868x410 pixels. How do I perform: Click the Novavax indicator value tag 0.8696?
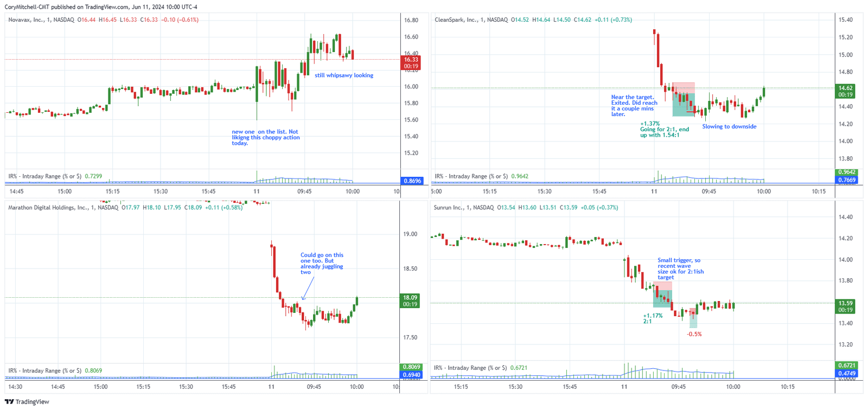coord(411,181)
